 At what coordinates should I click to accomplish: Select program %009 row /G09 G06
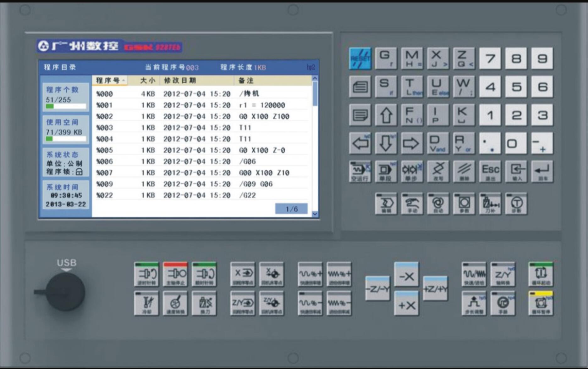coord(201,184)
